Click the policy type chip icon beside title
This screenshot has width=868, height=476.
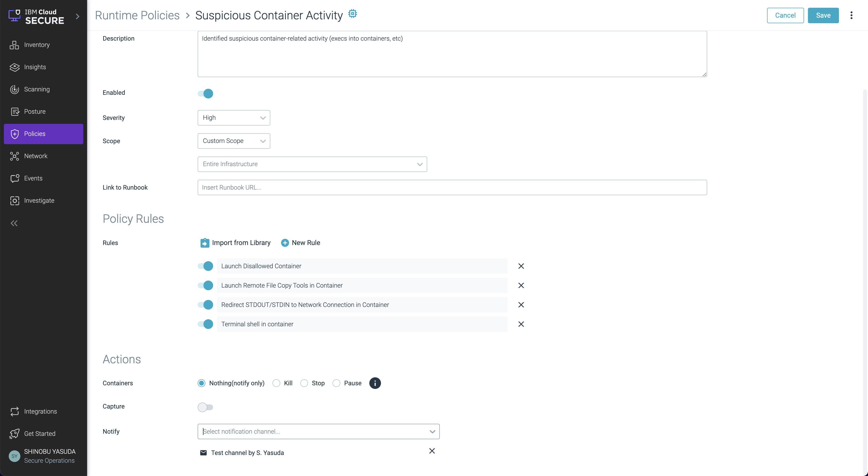352,14
